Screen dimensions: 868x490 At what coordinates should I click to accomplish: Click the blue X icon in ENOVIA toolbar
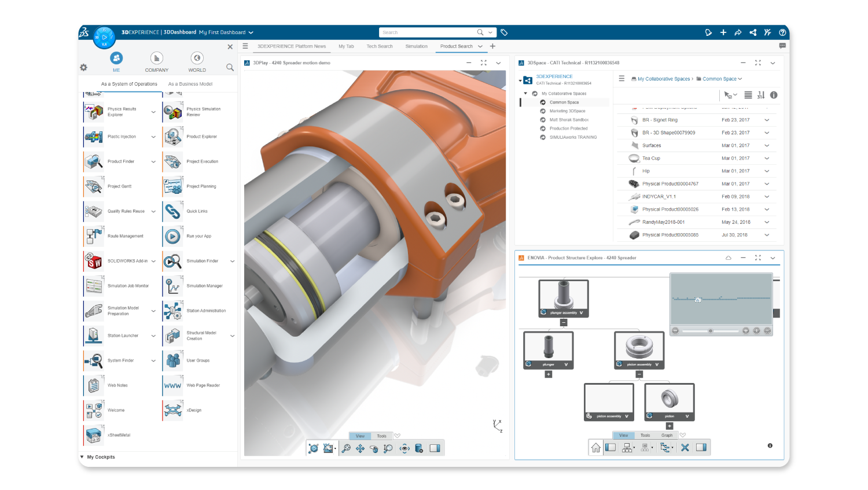click(x=685, y=447)
